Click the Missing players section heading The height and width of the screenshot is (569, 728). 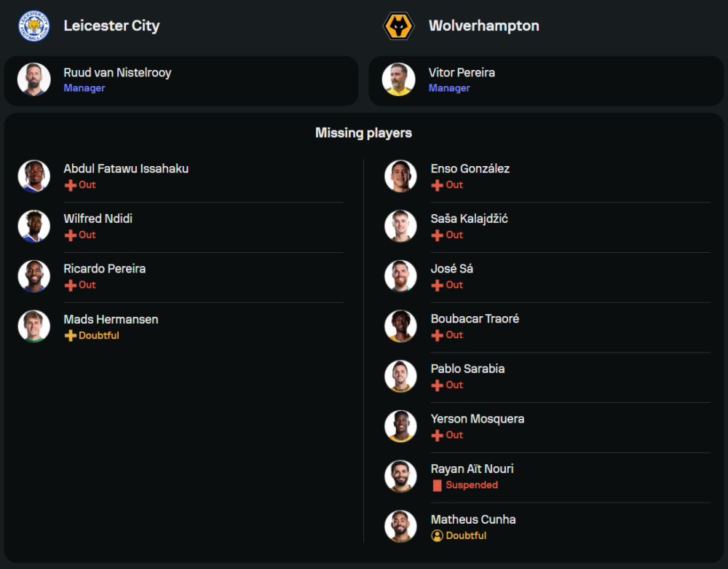tap(363, 133)
